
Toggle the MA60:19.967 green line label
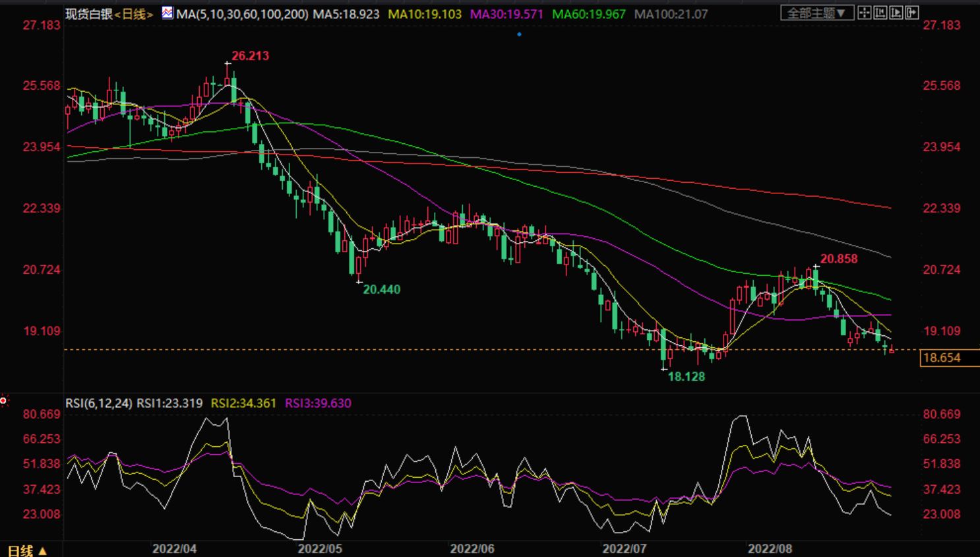point(588,13)
